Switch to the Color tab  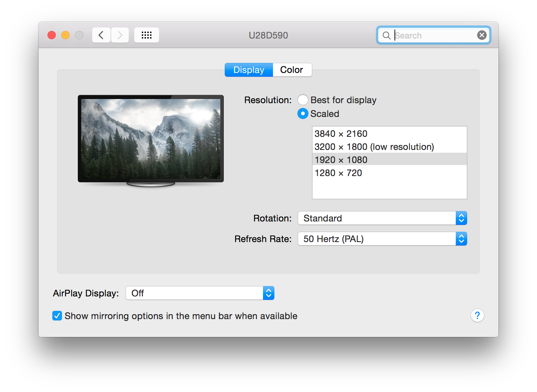pyautogui.click(x=292, y=70)
